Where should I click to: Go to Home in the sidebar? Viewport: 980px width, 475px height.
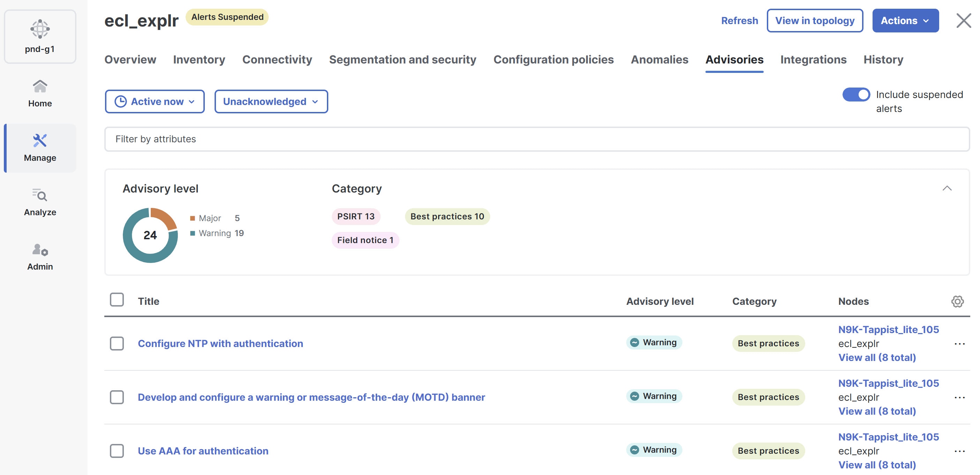[40, 93]
